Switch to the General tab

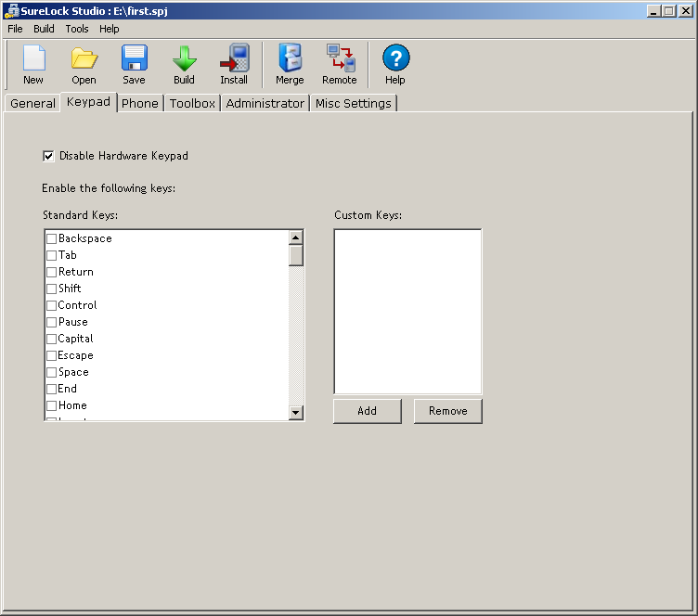pos(32,103)
